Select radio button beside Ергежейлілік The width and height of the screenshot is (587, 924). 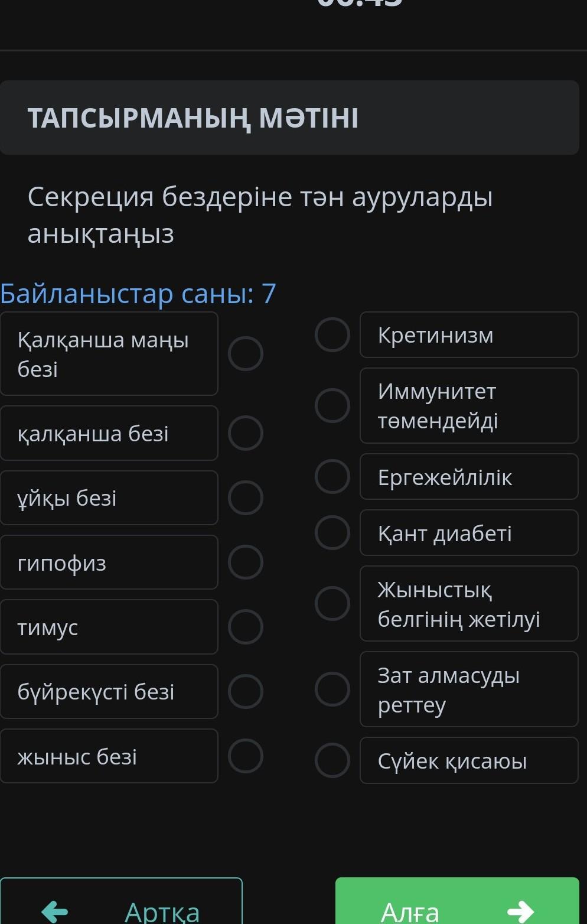332,476
